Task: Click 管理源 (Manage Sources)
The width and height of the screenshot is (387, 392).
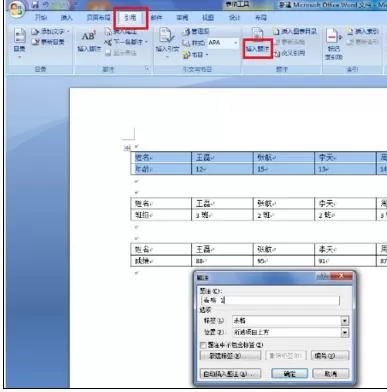Action: (x=197, y=32)
